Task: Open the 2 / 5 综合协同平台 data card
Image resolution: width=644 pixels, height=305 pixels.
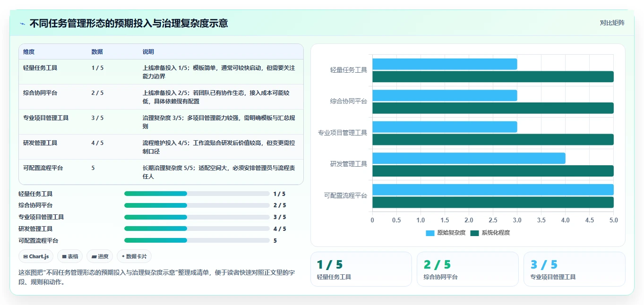Action: pos(468,269)
